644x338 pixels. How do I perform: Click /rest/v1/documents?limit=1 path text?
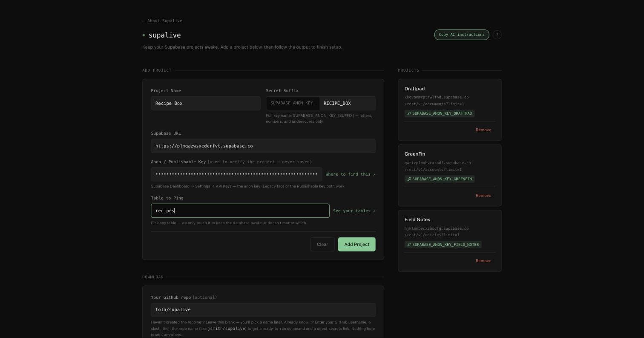pos(434,104)
